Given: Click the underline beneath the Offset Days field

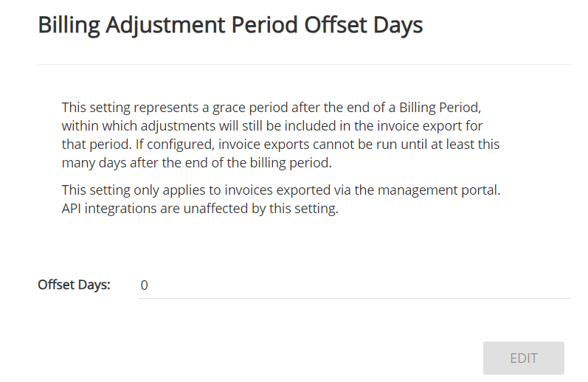Looking at the screenshot, I should pyautogui.click(x=354, y=298).
